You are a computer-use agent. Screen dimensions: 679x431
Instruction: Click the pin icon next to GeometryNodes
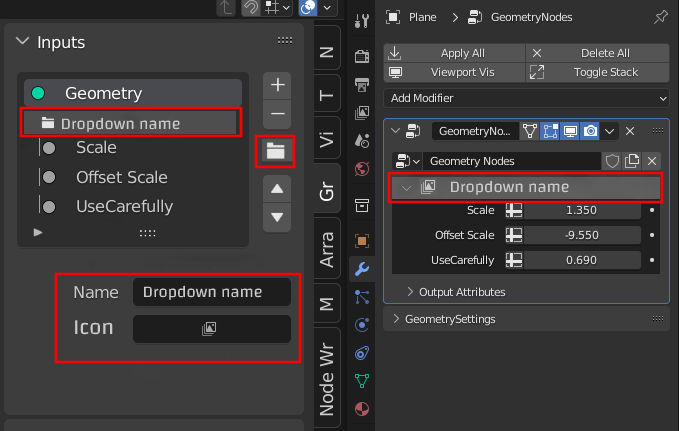point(660,17)
